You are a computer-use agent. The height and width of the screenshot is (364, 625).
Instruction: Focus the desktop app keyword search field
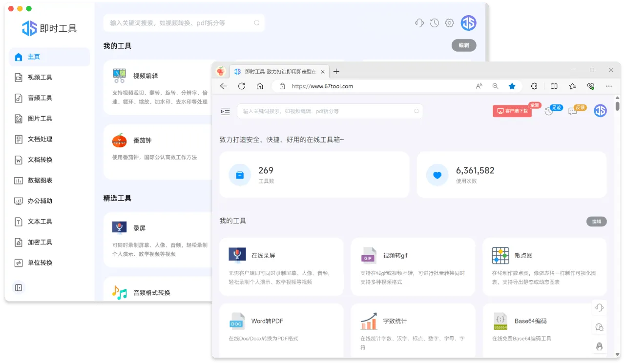(184, 23)
